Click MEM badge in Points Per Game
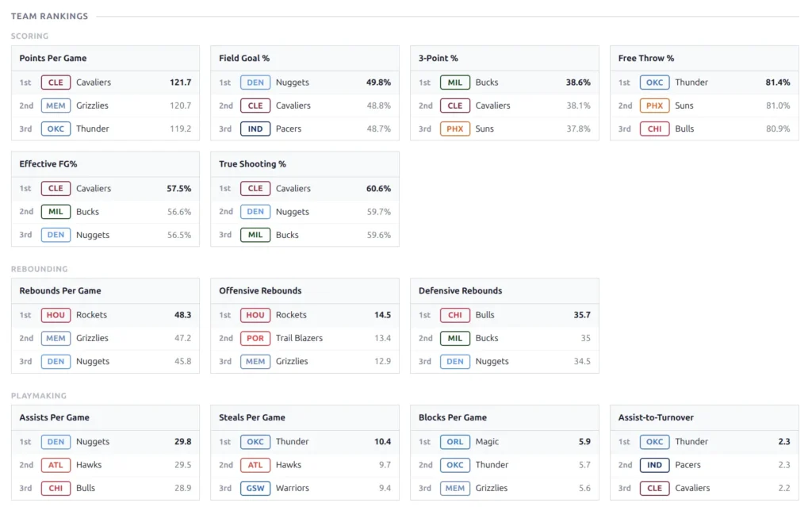This screenshot has width=812, height=507. click(x=56, y=106)
